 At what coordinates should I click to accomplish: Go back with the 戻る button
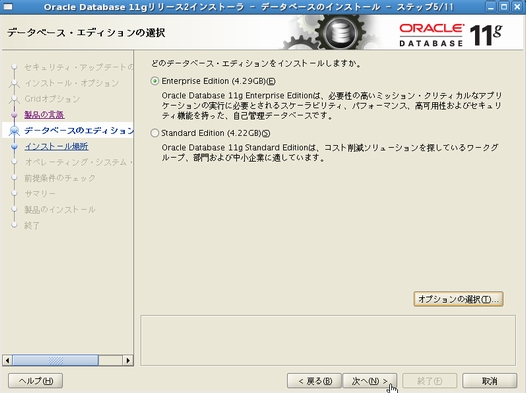pyautogui.click(x=314, y=381)
